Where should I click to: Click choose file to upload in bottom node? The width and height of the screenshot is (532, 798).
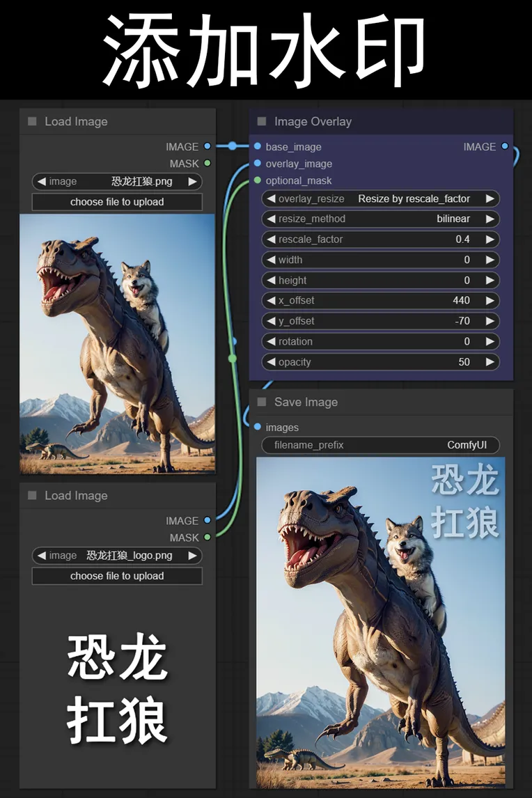(117, 576)
